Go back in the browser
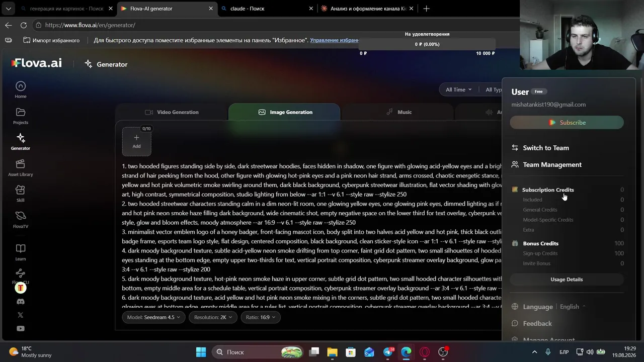Screen dimensions: 644x362 point(9,25)
